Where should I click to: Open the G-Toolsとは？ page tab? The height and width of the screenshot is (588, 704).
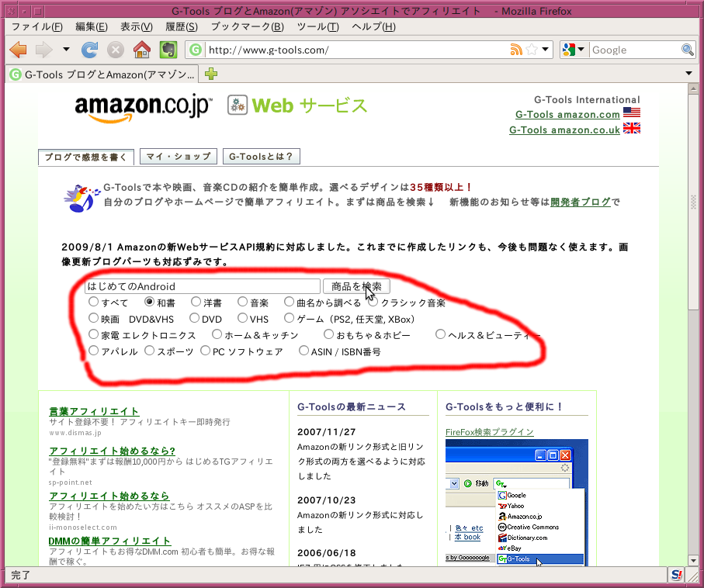262,156
